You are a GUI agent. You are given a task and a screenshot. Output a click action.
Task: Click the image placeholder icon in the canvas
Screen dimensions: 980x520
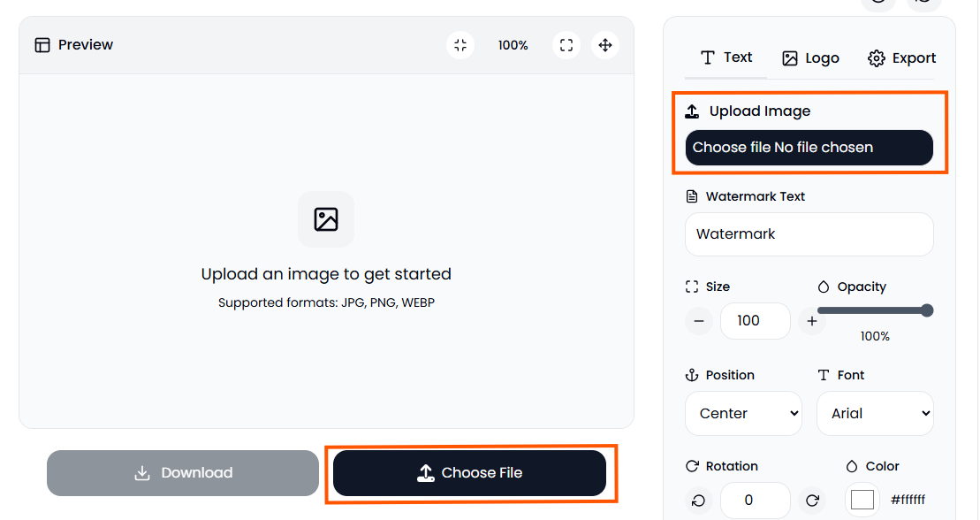pyautogui.click(x=326, y=218)
